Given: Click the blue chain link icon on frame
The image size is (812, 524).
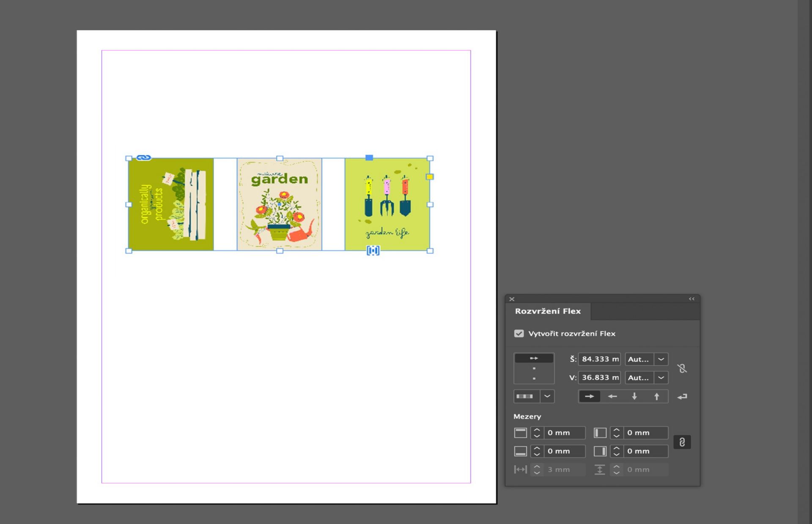Looking at the screenshot, I should (144, 158).
